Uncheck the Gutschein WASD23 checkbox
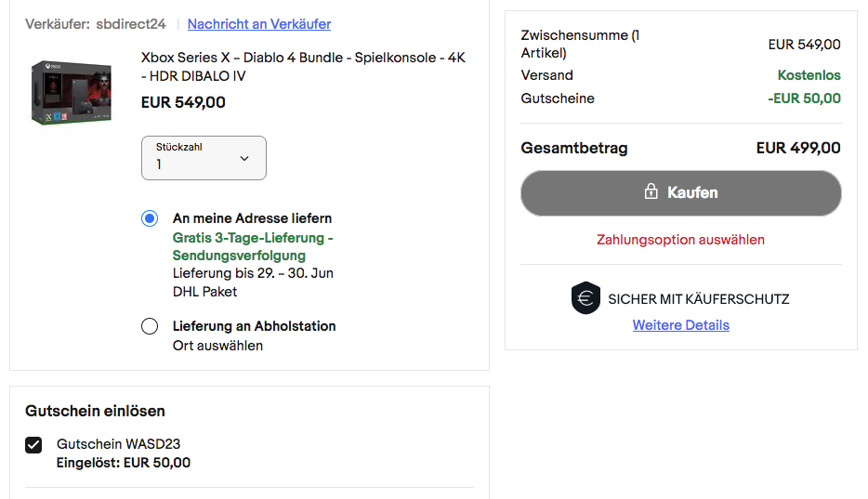 pos(33,445)
